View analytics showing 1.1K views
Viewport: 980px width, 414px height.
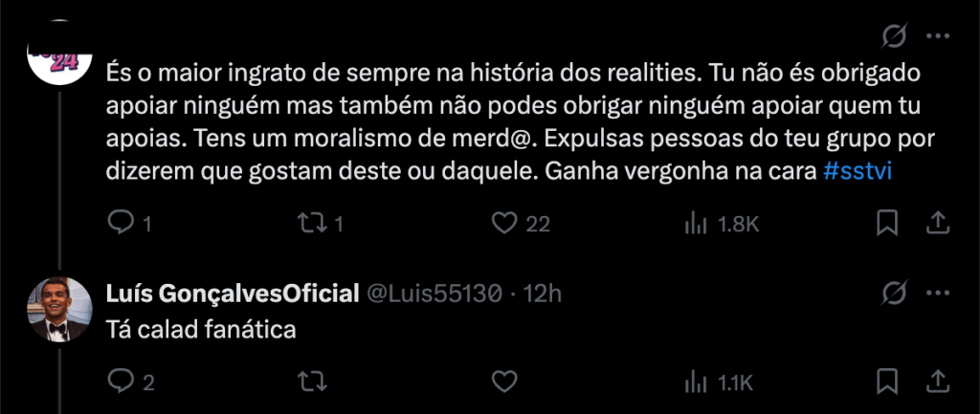(694, 382)
